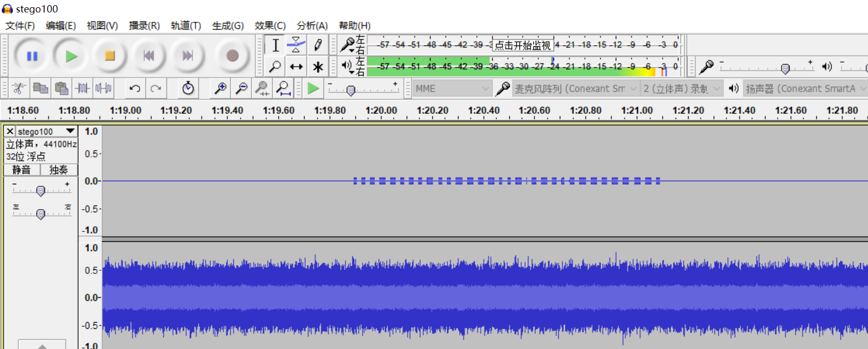Click the Trim audio icon
This screenshot has height=349, width=868.
click(83, 89)
